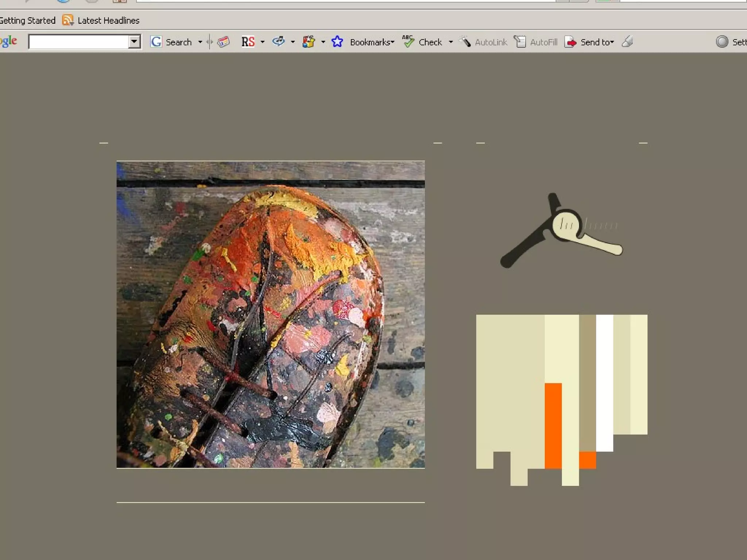747x560 pixels.
Task: Click into the Google toolbar search field
Action: point(78,42)
